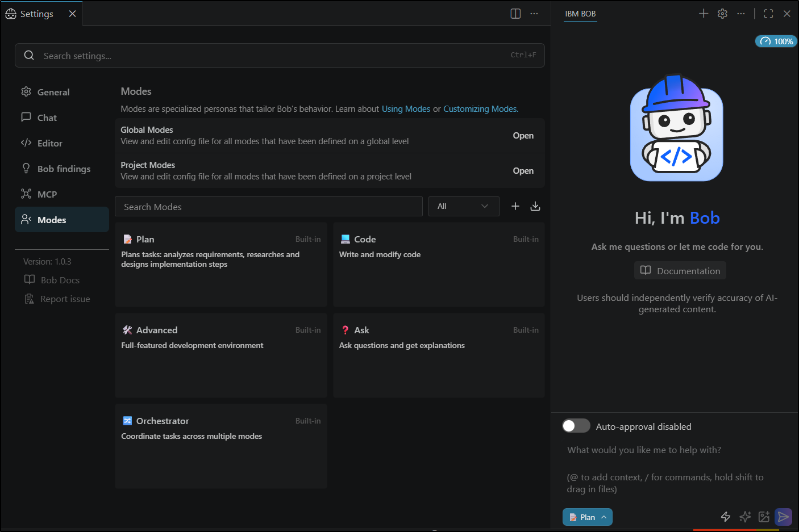Click the chat message input box
The width and height of the screenshot is (799, 532).
pyautogui.click(x=675, y=469)
